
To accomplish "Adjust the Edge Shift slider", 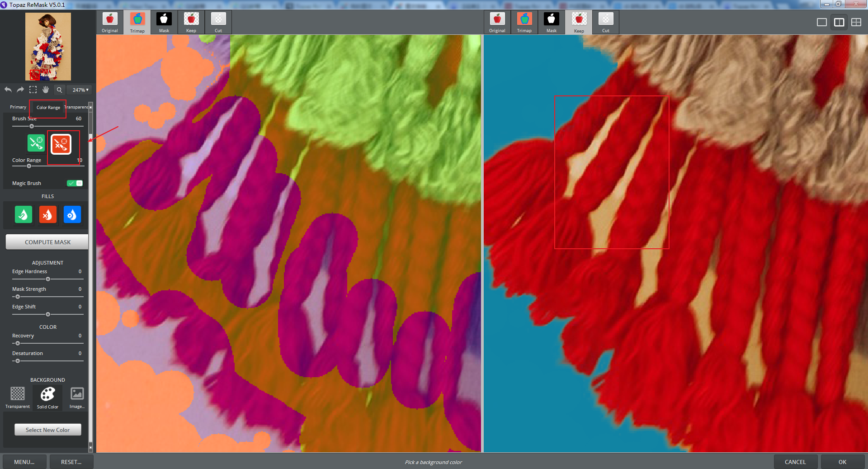I will [x=47, y=314].
